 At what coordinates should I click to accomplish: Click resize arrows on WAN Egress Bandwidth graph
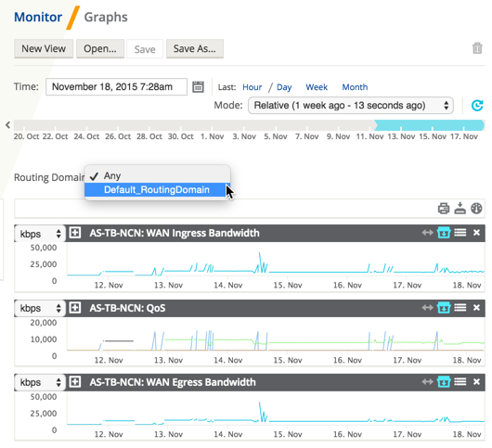tap(427, 381)
